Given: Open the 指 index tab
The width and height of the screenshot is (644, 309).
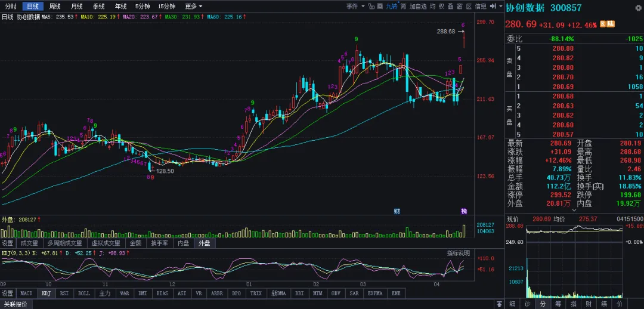Looking at the screenshot, I should pyautogui.click(x=574, y=304).
